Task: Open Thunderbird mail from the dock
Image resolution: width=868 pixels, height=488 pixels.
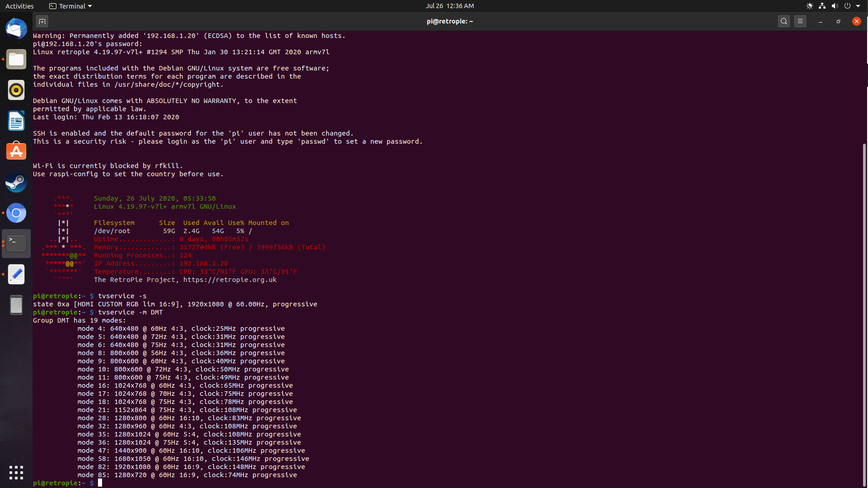Action: pos(16,29)
